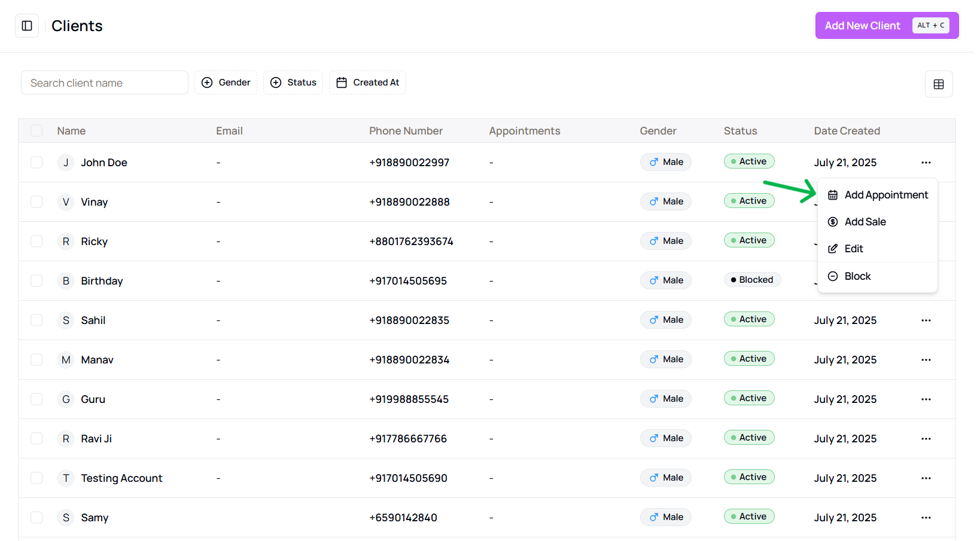Open three-dot menu for Samy row
Viewport: 980px width, 541px height.
pyautogui.click(x=926, y=518)
